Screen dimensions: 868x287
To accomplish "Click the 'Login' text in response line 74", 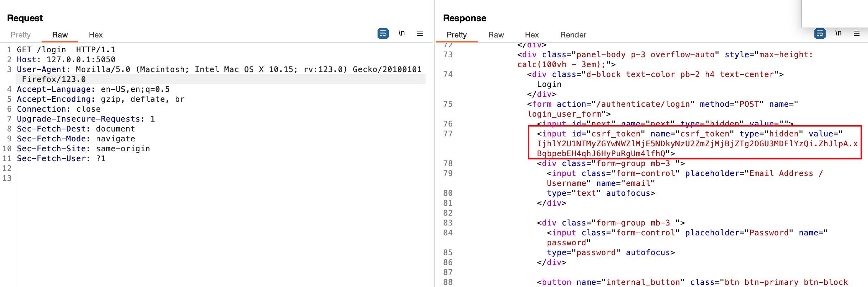I will (549, 84).
